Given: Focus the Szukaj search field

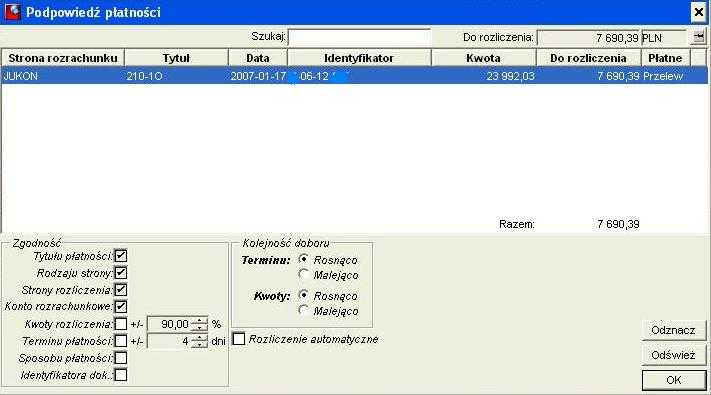Looking at the screenshot, I should coord(359,37).
